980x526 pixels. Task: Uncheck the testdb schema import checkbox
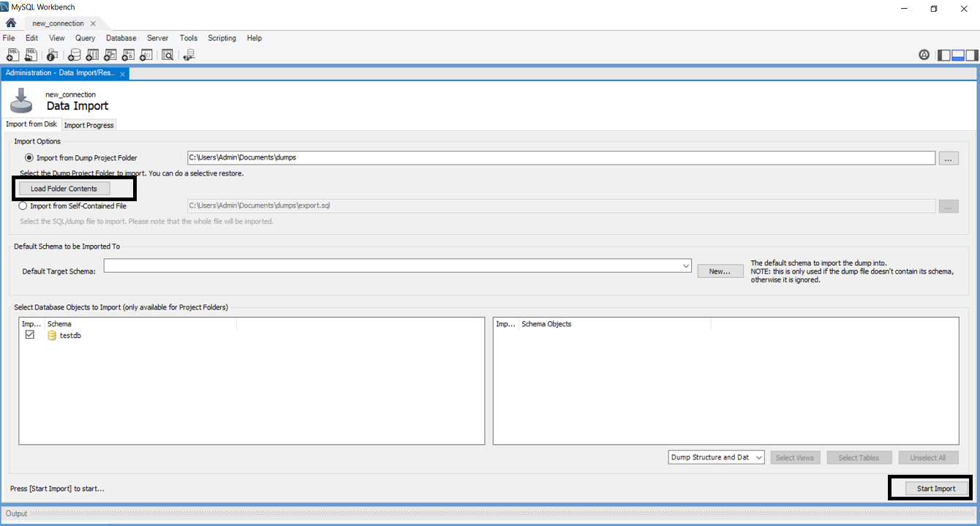tap(30, 335)
